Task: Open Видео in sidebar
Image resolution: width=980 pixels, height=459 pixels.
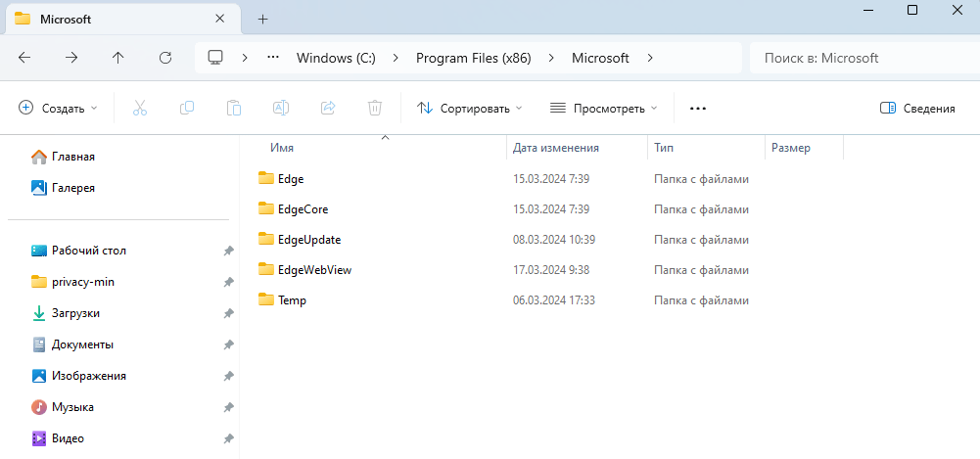Action: [x=58, y=438]
